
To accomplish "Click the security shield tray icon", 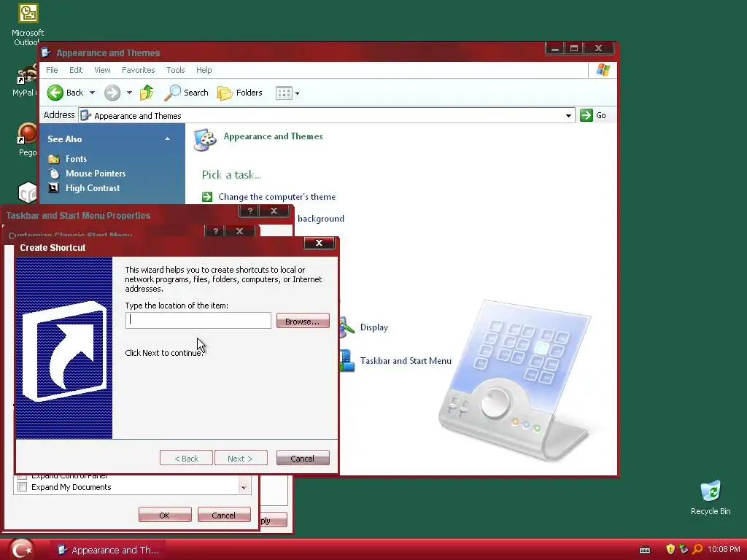I will click(x=670, y=549).
